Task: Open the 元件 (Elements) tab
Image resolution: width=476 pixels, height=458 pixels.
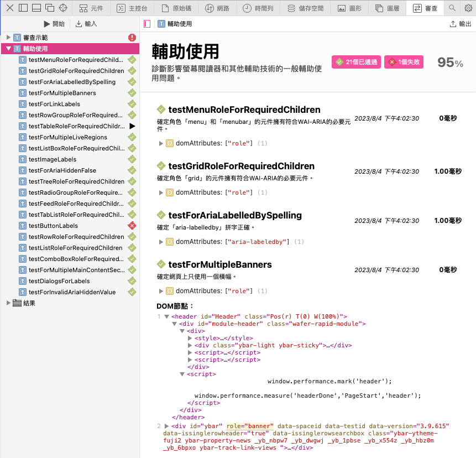Action: point(91,8)
